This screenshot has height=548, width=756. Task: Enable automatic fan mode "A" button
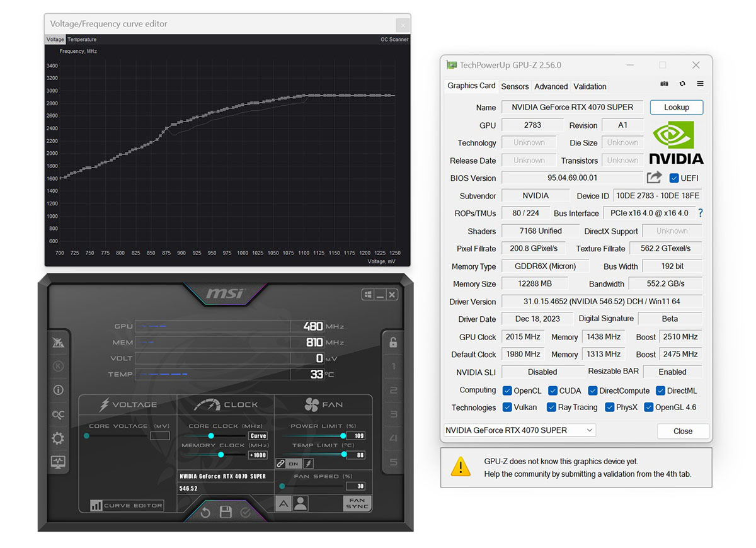click(x=283, y=503)
